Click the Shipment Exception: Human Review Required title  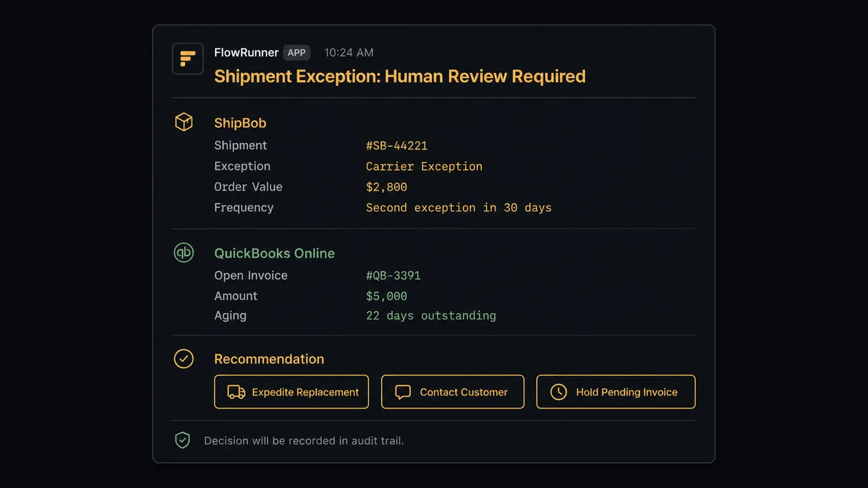pyautogui.click(x=400, y=76)
